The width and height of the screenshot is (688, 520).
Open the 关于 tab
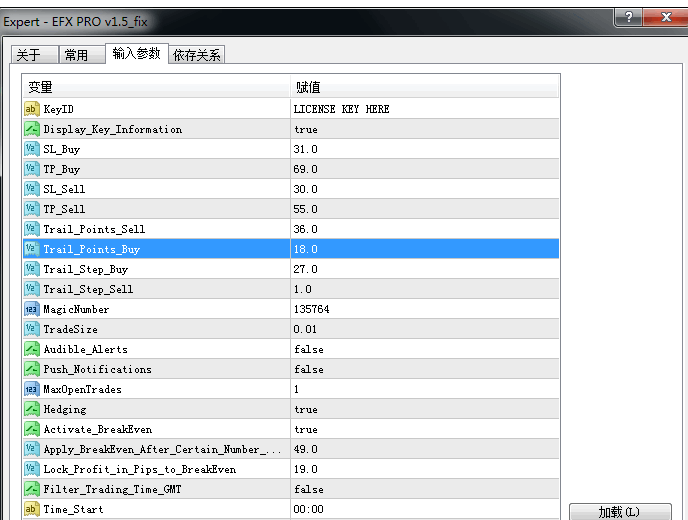pyautogui.click(x=30, y=55)
